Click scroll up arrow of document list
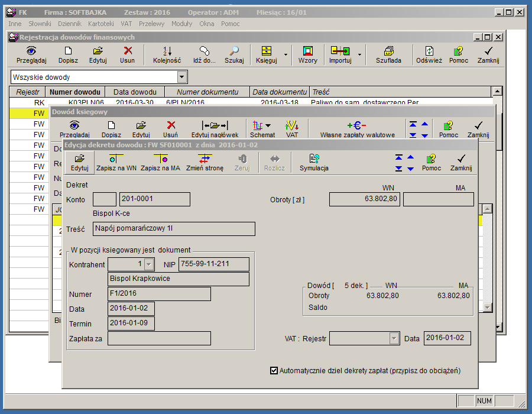The width and height of the screenshot is (532, 414). coord(497,91)
